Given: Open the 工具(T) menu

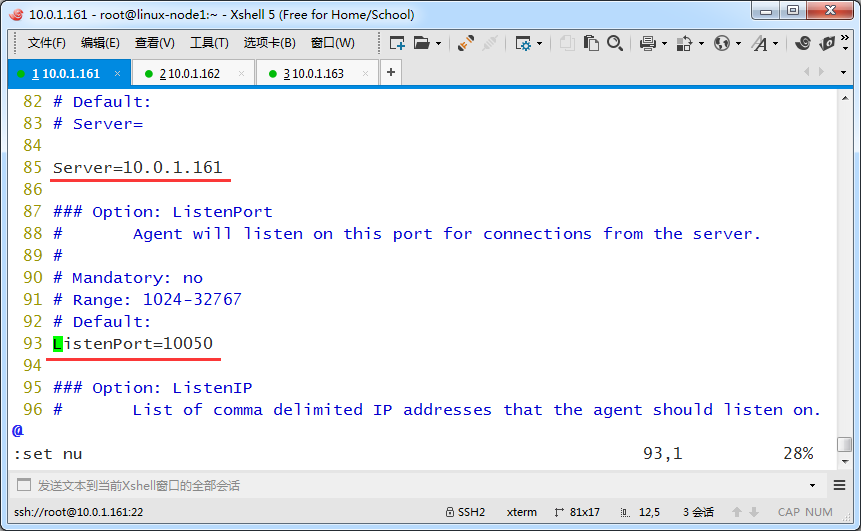Looking at the screenshot, I should [x=209, y=43].
